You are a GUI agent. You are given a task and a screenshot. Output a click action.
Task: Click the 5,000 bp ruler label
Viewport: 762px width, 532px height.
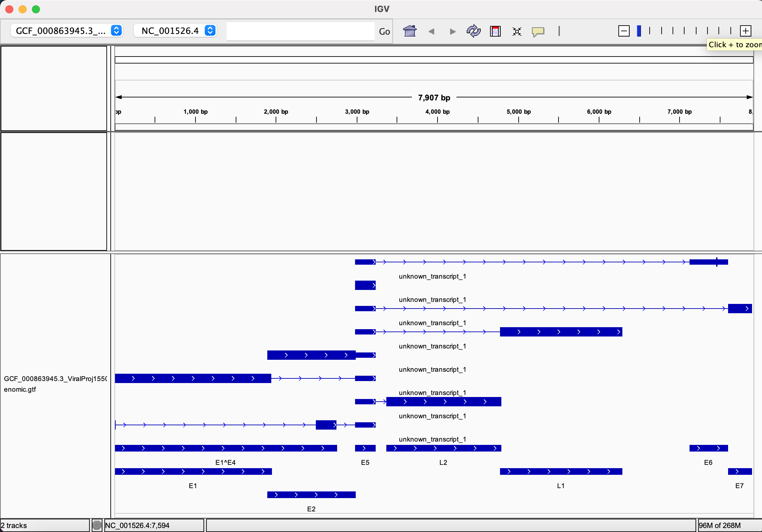[x=519, y=112]
